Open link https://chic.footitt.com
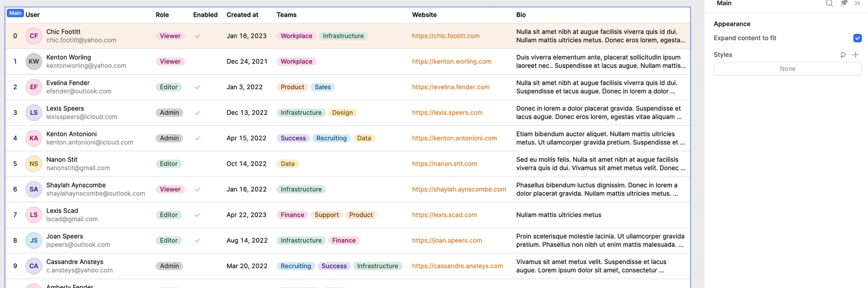 (446, 36)
